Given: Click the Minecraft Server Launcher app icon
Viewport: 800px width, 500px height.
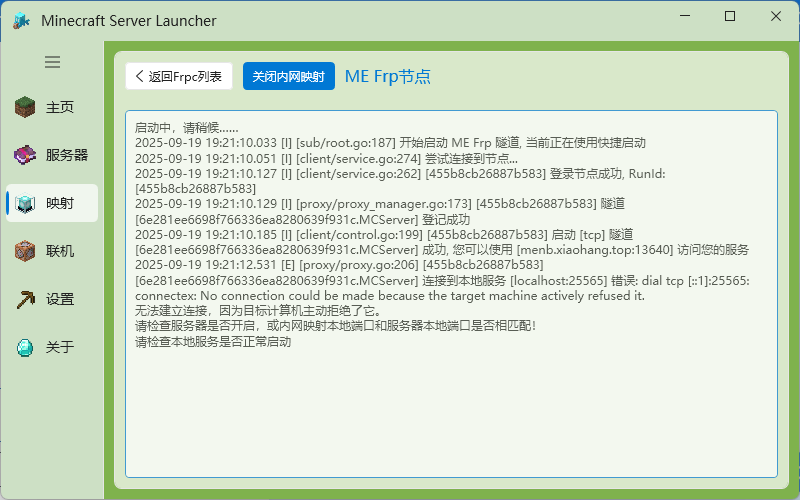Looking at the screenshot, I should (x=21, y=21).
